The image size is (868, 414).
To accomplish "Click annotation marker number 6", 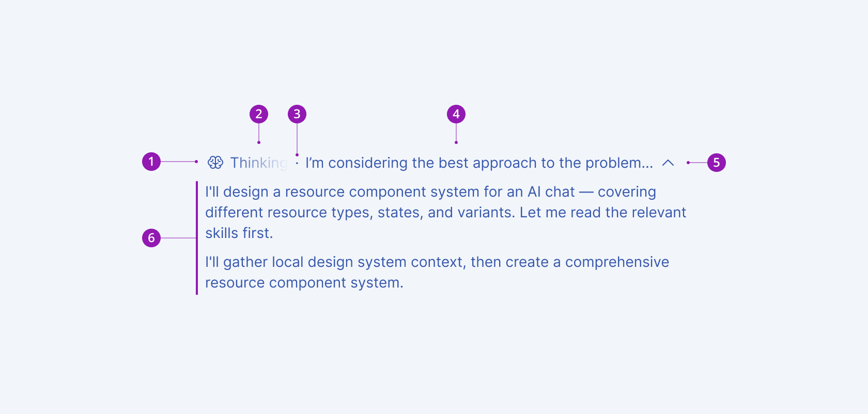I will pos(151,238).
